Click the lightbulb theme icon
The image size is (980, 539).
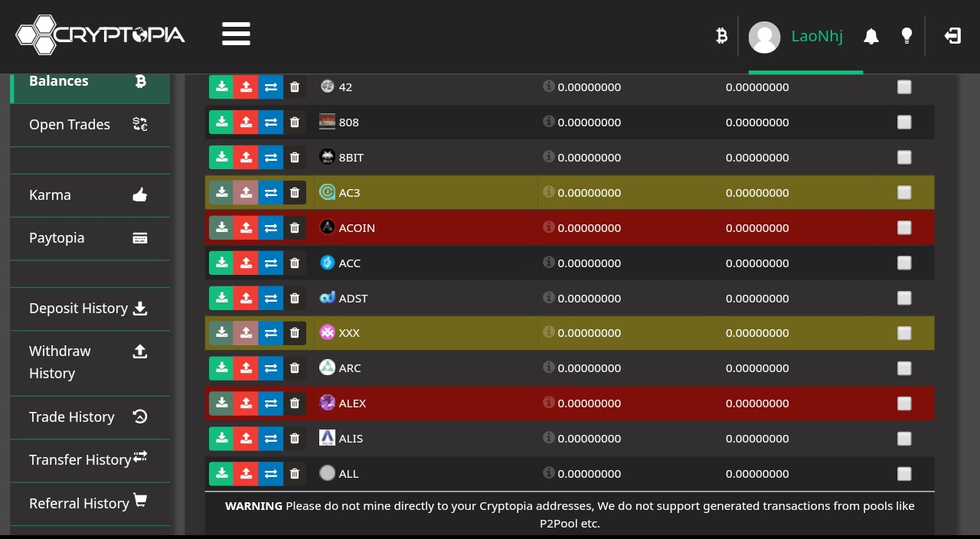coord(906,36)
